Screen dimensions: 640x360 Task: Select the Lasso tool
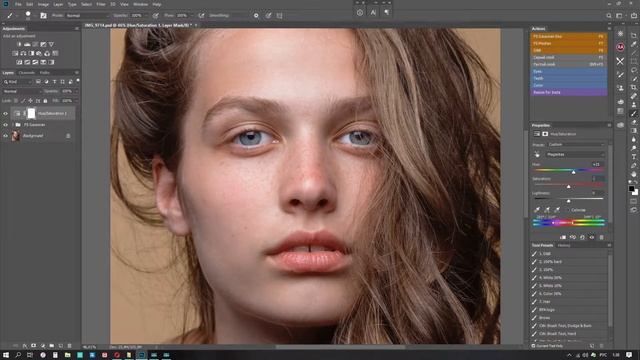[x=633, y=70]
